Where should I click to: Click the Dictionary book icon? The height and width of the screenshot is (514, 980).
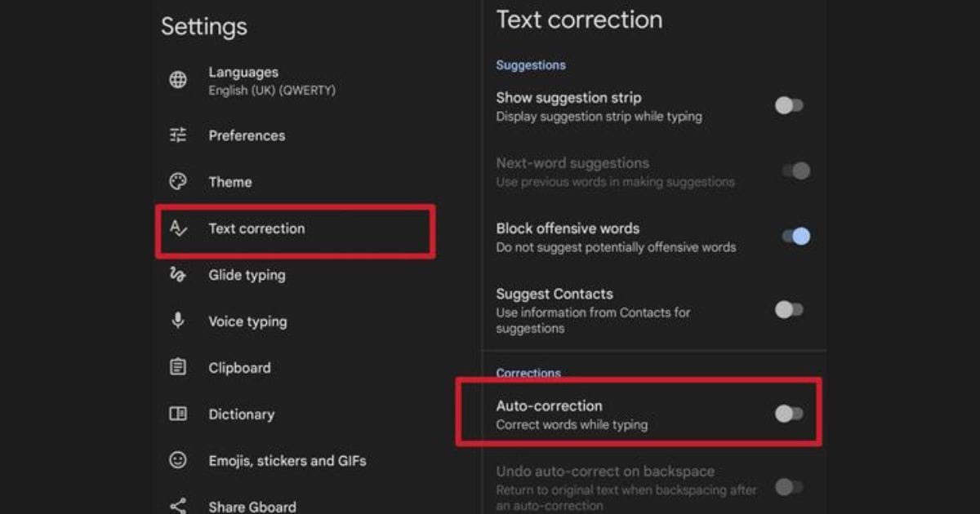coord(177,414)
